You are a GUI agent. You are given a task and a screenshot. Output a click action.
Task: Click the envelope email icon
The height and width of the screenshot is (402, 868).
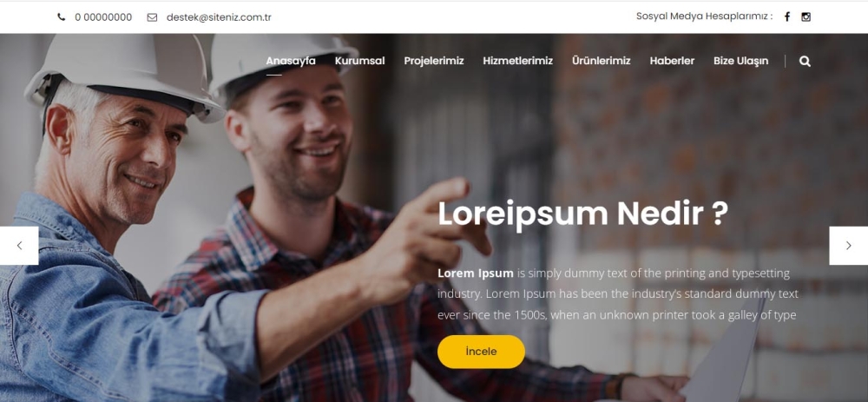152,17
